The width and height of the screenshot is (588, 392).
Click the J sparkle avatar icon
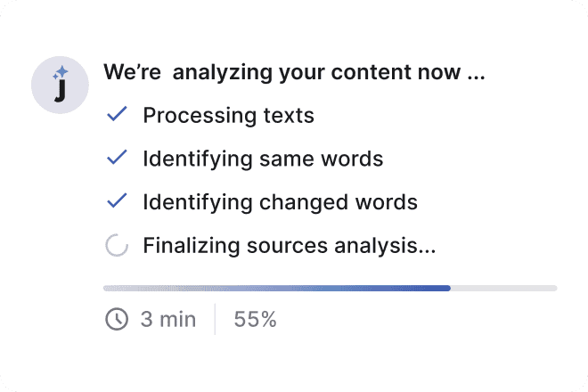pos(60,86)
